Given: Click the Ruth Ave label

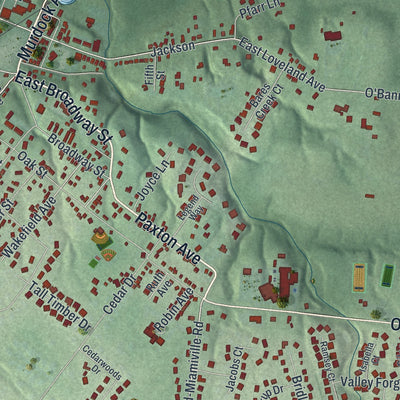Looking at the screenshot, I should tap(160, 284).
